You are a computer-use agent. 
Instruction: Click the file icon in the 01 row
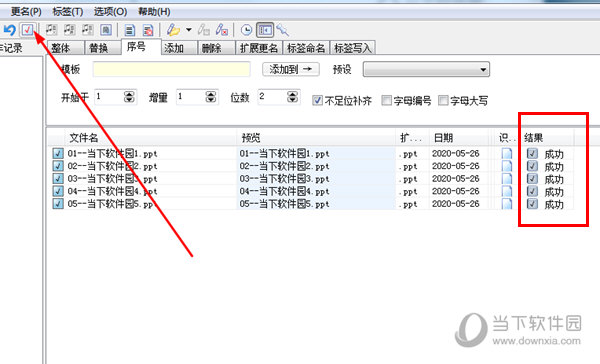[507, 153]
